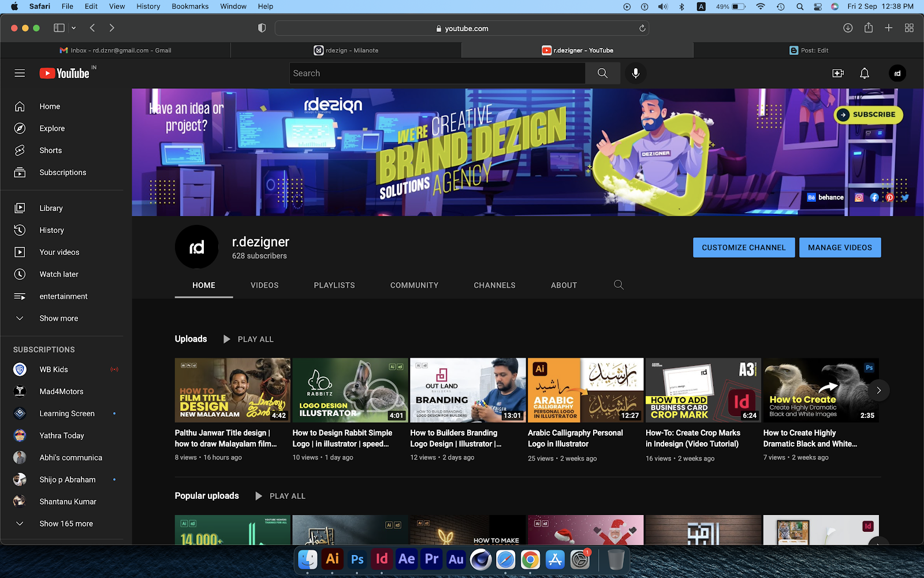Click the YouTube logo

pyautogui.click(x=64, y=73)
